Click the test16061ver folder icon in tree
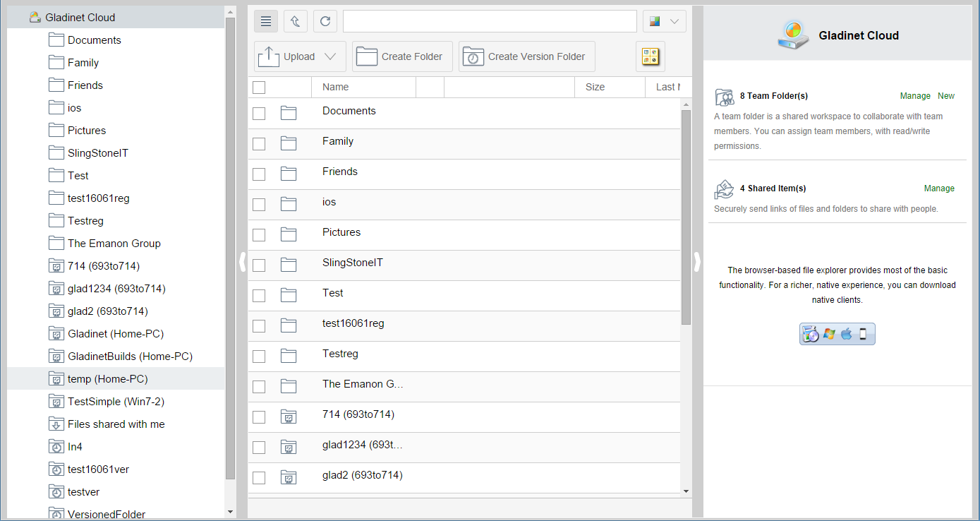Viewport: 980px width, 521px height. (x=56, y=469)
